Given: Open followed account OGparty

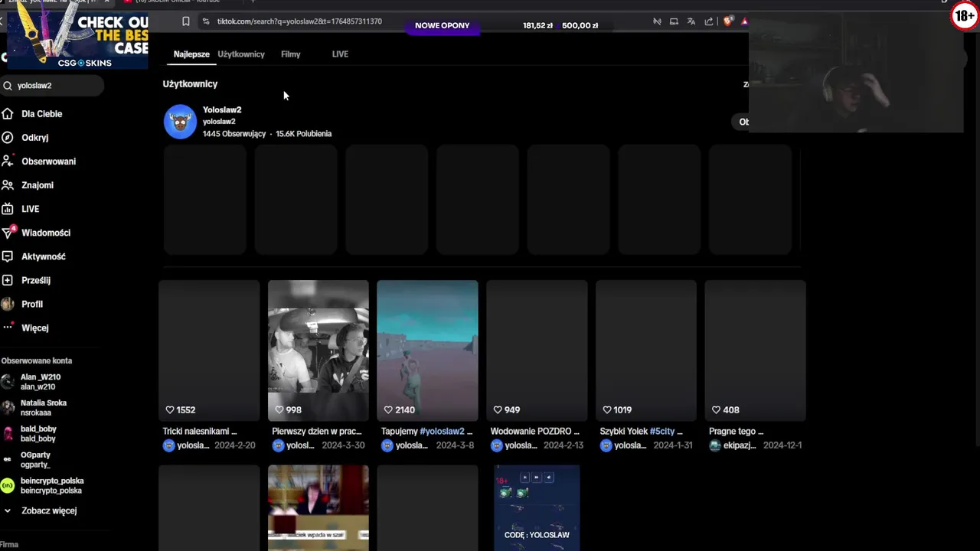Looking at the screenshot, I should pyautogui.click(x=26, y=460).
